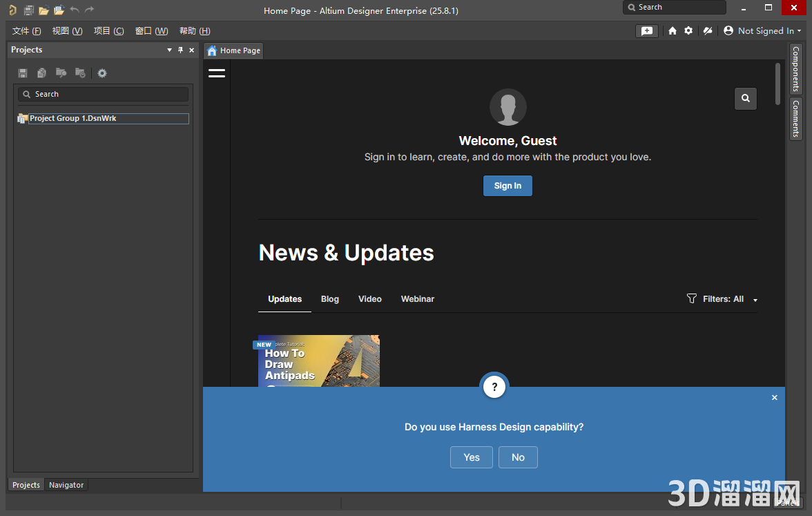Open settings gear in top-right toolbar
This screenshot has width=812, height=516.
click(x=688, y=30)
